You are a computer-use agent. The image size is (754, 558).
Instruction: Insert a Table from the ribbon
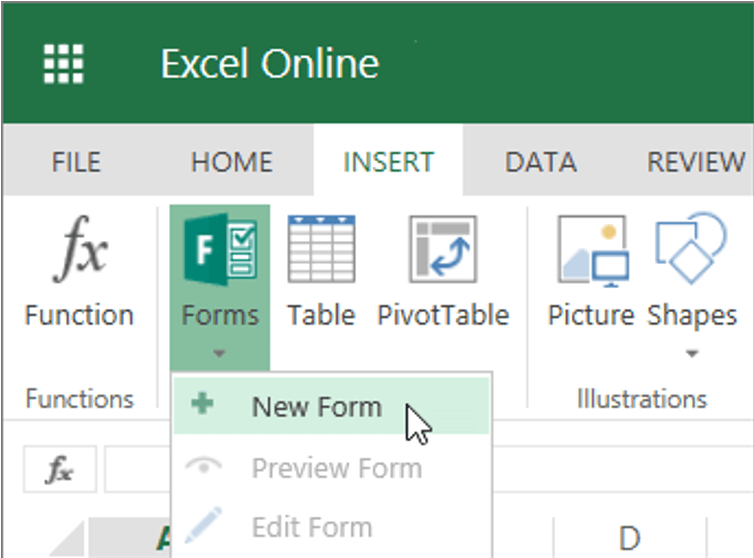click(321, 271)
